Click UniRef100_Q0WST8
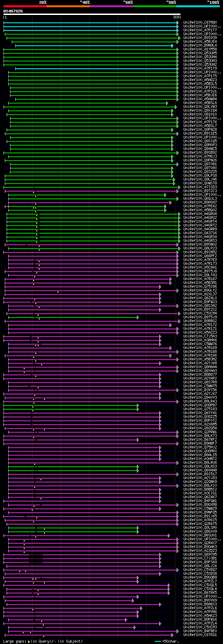 (x=200, y=183)
